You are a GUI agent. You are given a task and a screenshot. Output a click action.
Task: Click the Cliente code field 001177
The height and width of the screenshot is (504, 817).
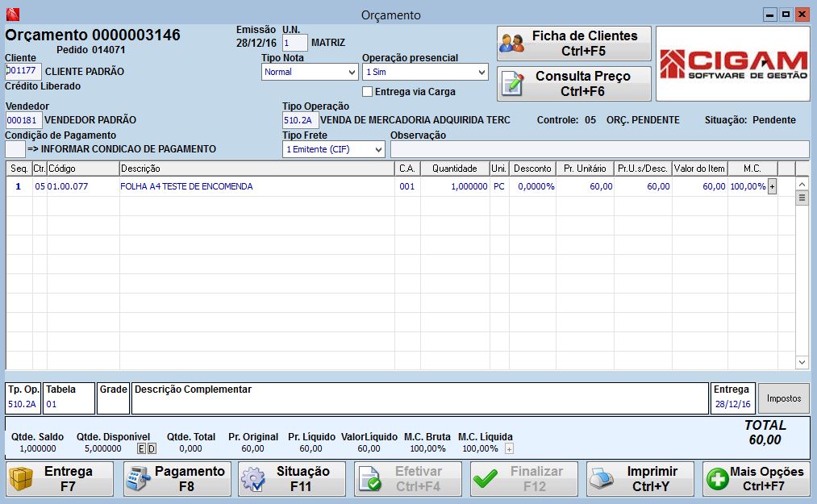tap(23, 72)
